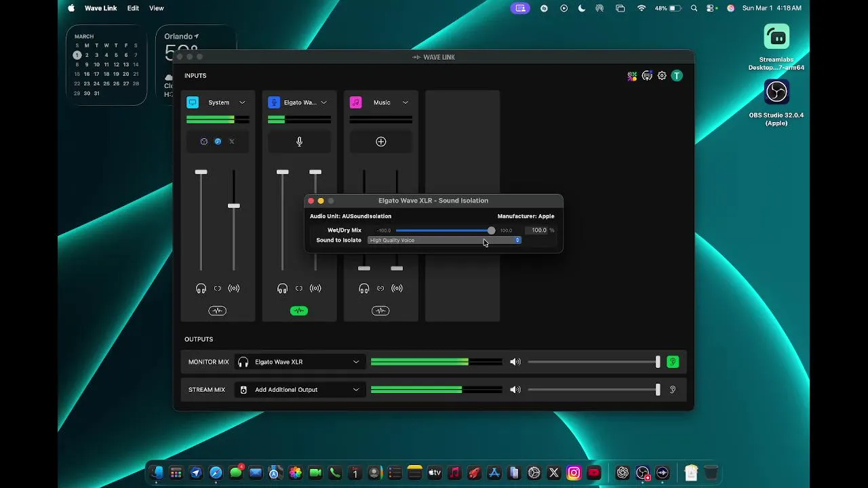This screenshot has height=488, width=868.
Task: Toggle link faders on Music channel
Action: 380,289
